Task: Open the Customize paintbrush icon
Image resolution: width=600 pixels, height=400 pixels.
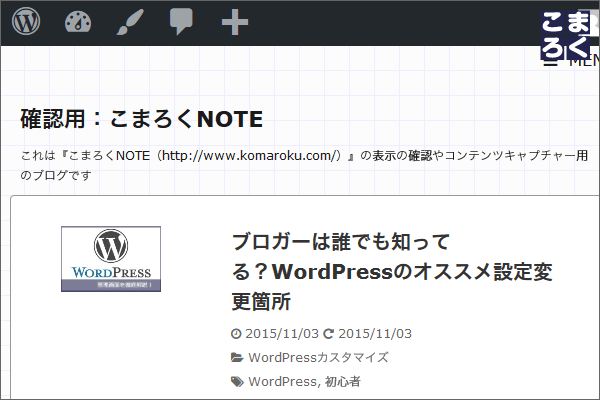Action: coord(130,22)
